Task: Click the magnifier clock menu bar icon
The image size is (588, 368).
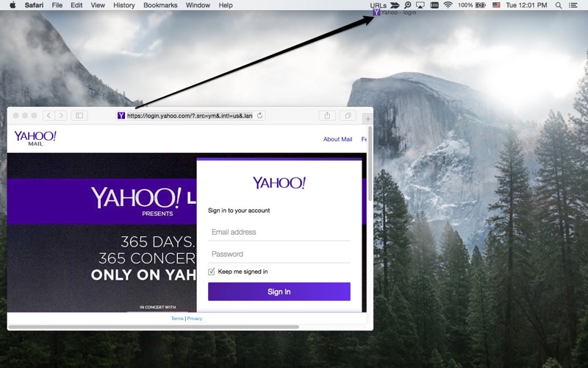Action: tap(408, 5)
